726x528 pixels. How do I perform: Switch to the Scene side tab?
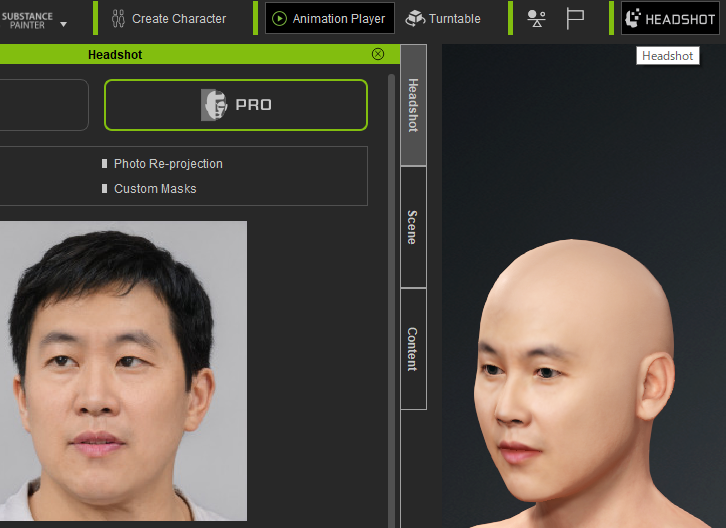[x=413, y=227]
